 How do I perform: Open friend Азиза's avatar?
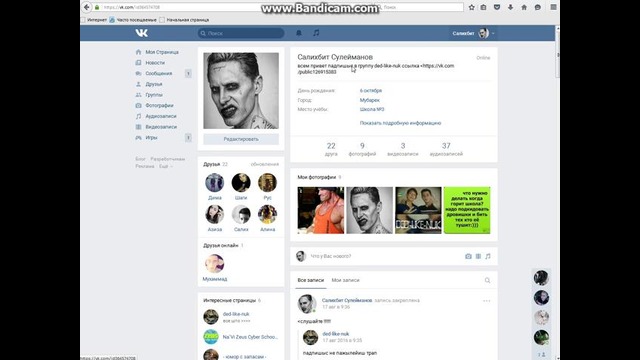(x=214, y=214)
